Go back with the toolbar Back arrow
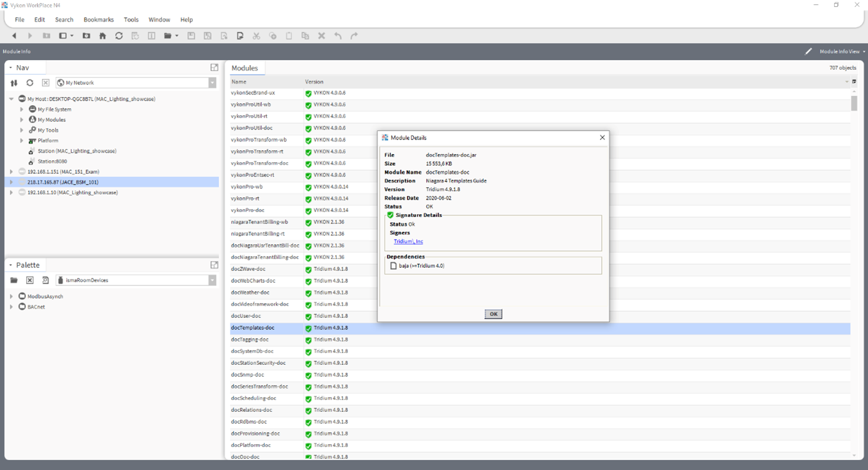Screen dimensions: 868x470 [x=14, y=36]
